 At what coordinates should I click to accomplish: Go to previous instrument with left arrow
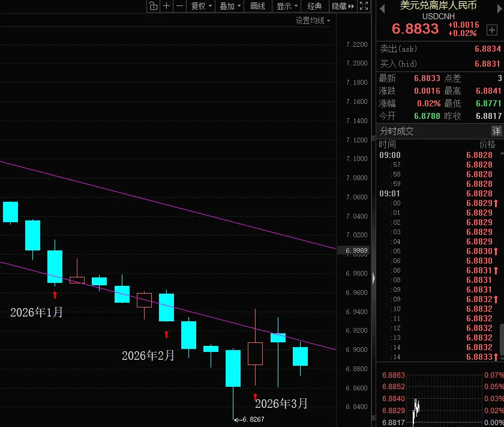click(382, 8)
